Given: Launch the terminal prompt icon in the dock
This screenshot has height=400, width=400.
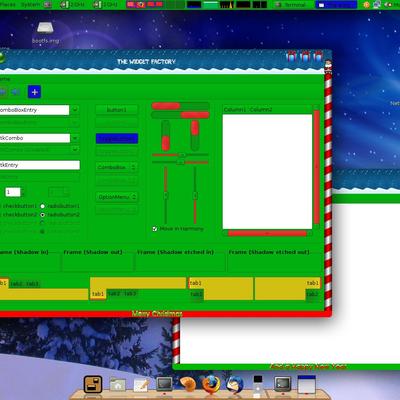Looking at the screenshot, I should point(283,384).
